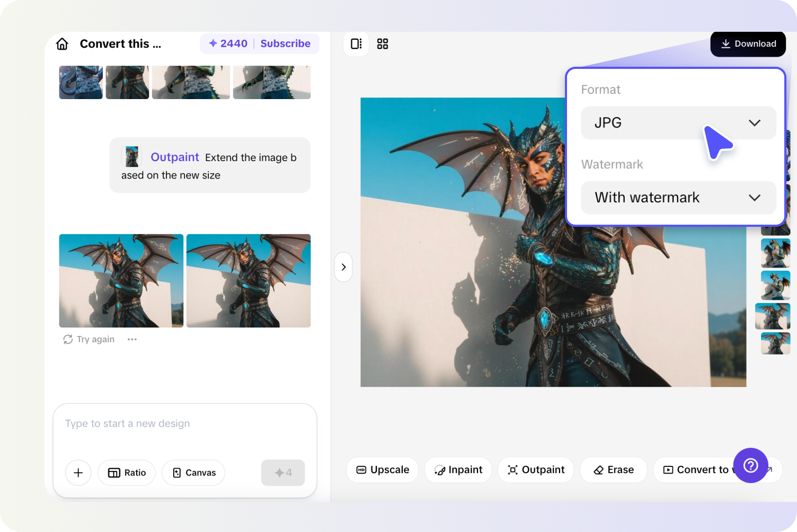Open the Watermark dropdown showing With watermark
The width and height of the screenshot is (797, 532).
678,198
